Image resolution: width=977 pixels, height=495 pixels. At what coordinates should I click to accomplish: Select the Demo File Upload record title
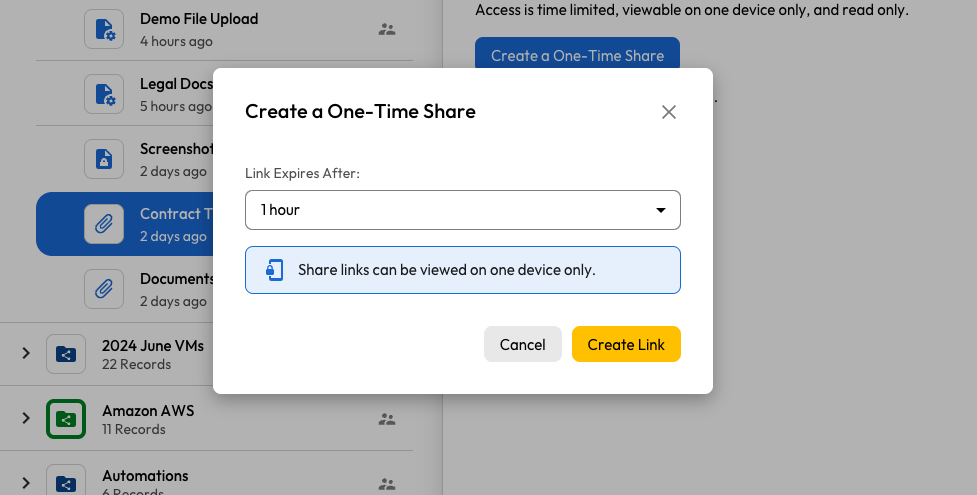tap(199, 19)
